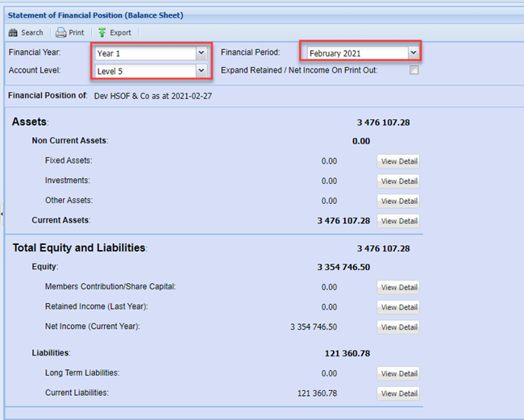Click the Search magnifier icon
This screenshot has height=420, width=524.
[x=13, y=33]
